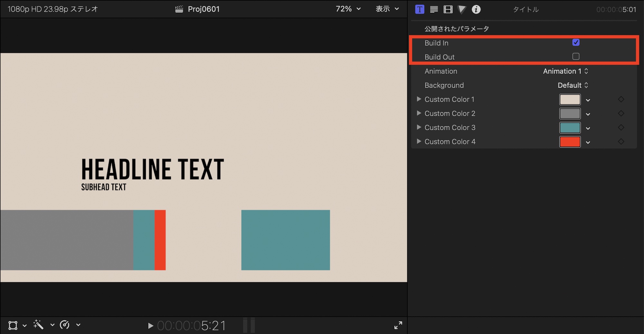Select the HEADLINE TEXT in the viewer
This screenshot has width=644, height=334.
[x=152, y=169]
